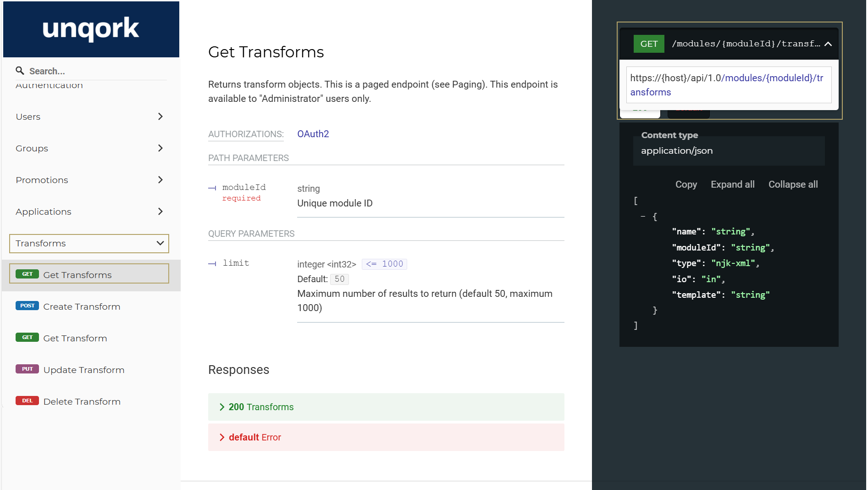
Task: Click Collapse all in response sample
Action: [x=793, y=184]
